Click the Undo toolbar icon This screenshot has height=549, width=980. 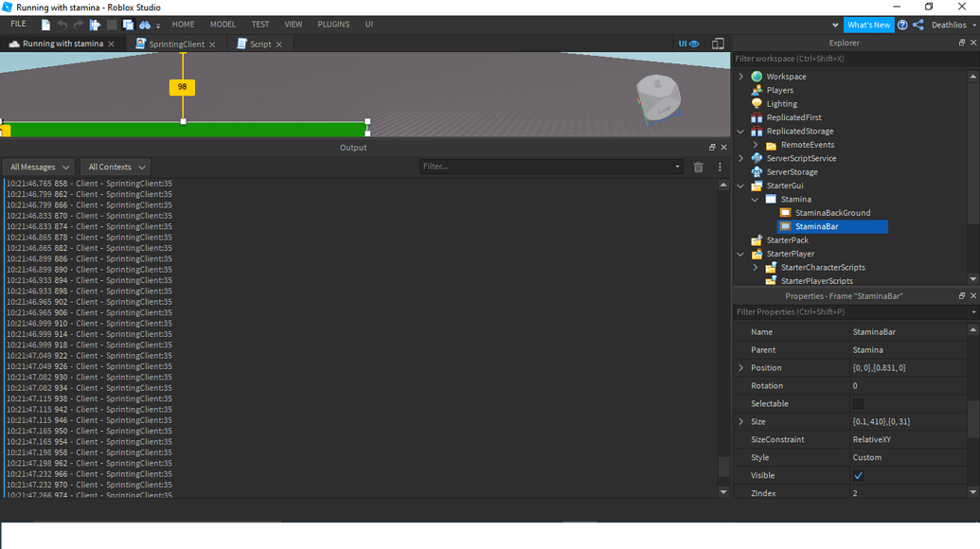tap(63, 25)
